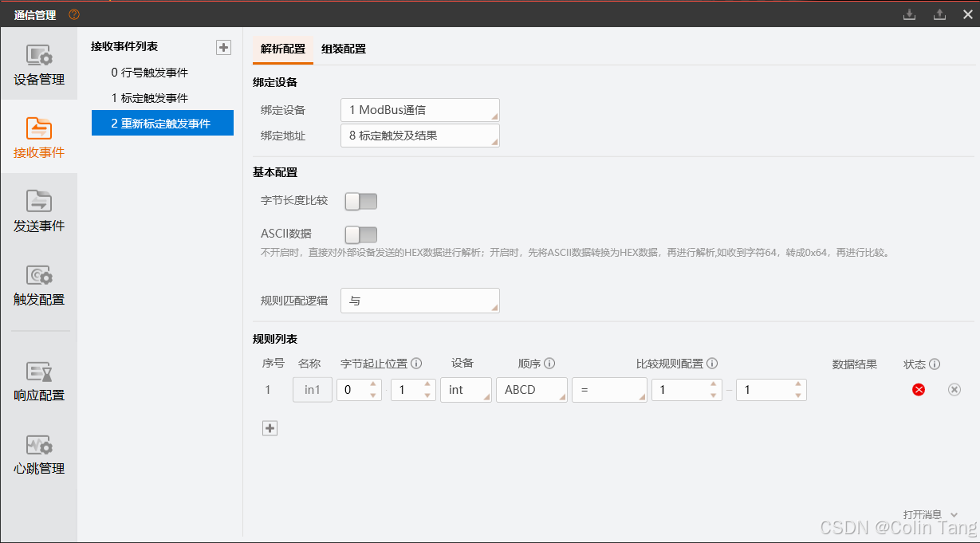Increment the 字节起止位置 value with the stepper

point(373,386)
